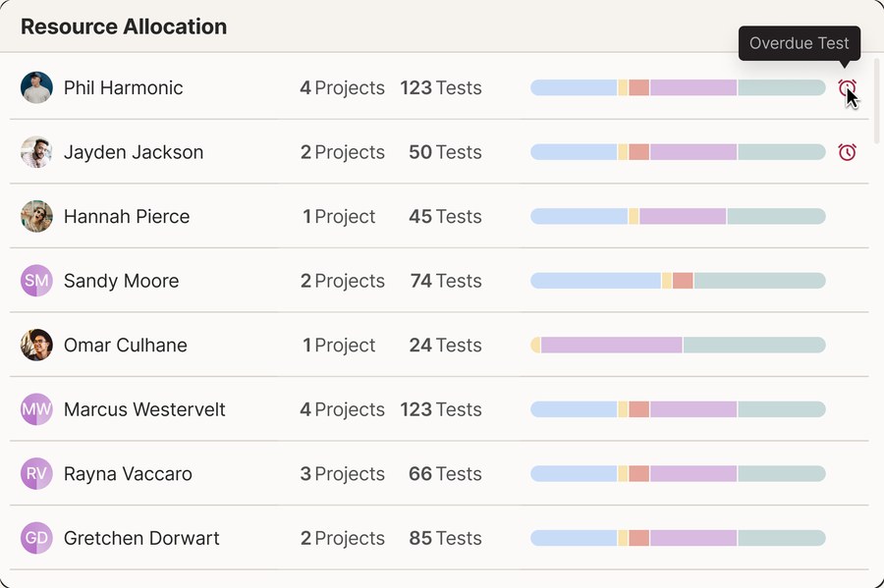The height and width of the screenshot is (588, 884).
Task: Click Gretchen Dorwart's 85 Tests count
Action: (445, 538)
